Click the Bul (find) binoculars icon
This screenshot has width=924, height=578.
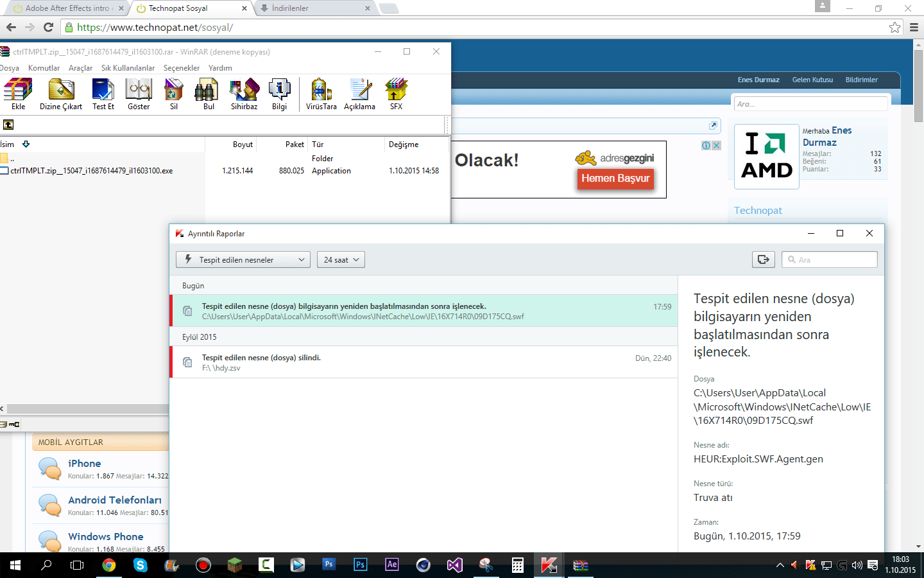209,94
